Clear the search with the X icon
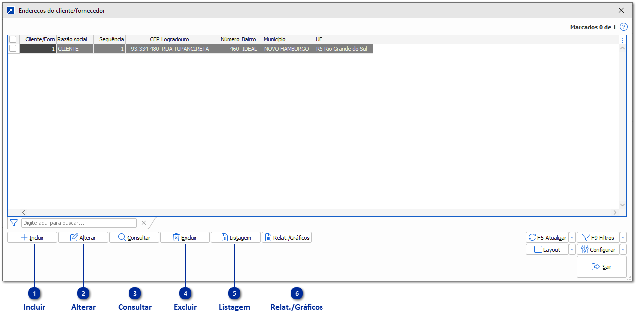644x320 pixels. 144,223
